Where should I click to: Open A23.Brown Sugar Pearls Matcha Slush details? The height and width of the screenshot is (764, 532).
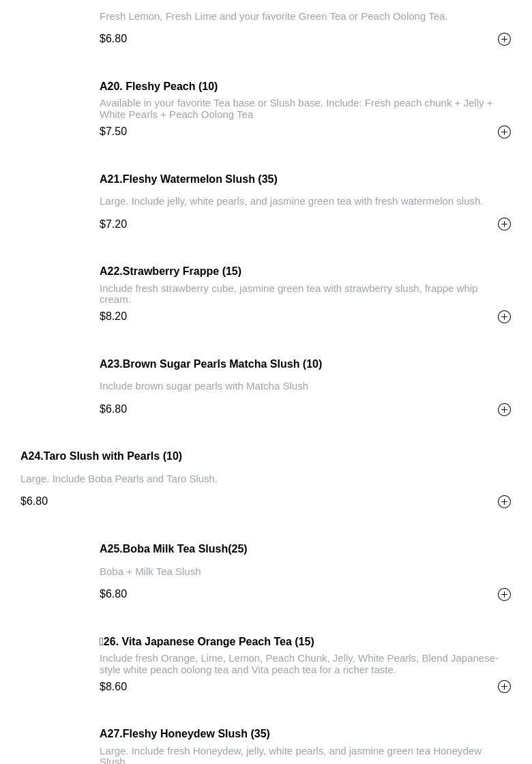[211, 364]
